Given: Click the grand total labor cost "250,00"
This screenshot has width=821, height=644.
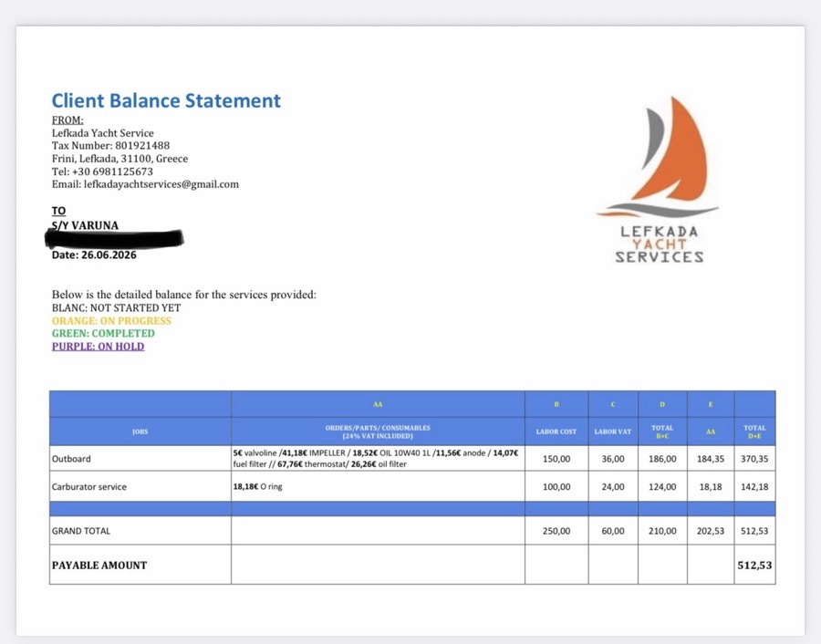Looking at the screenshot, I should (x=556, y=531).
